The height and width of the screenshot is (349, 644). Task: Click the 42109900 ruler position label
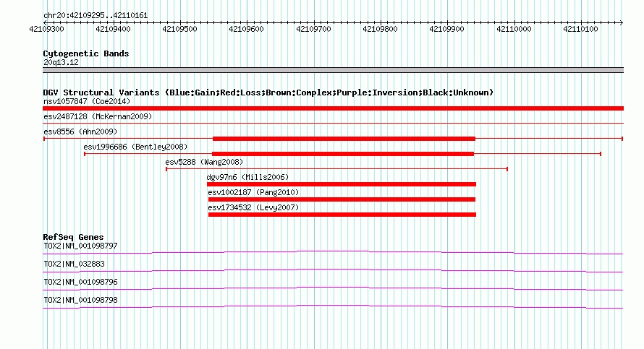pos(446,29)
